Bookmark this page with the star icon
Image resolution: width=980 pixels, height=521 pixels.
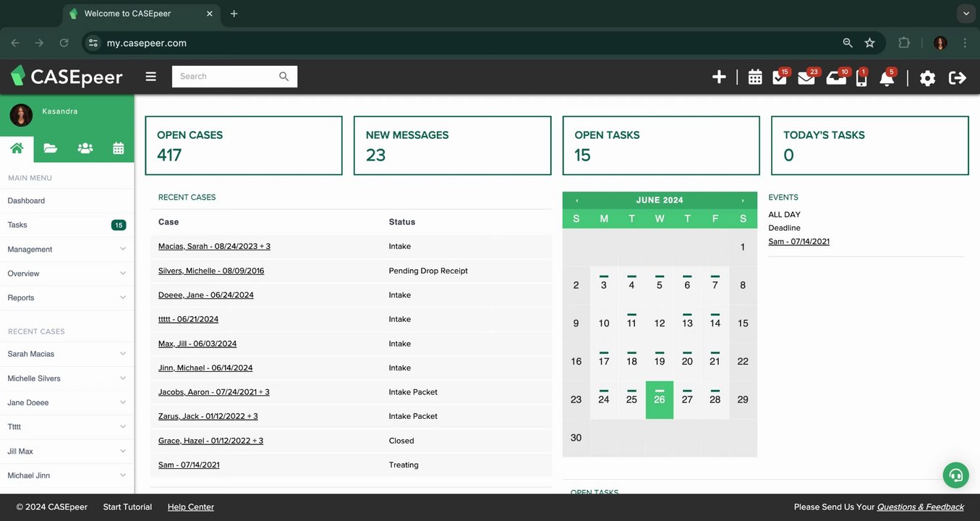point(869,43)
